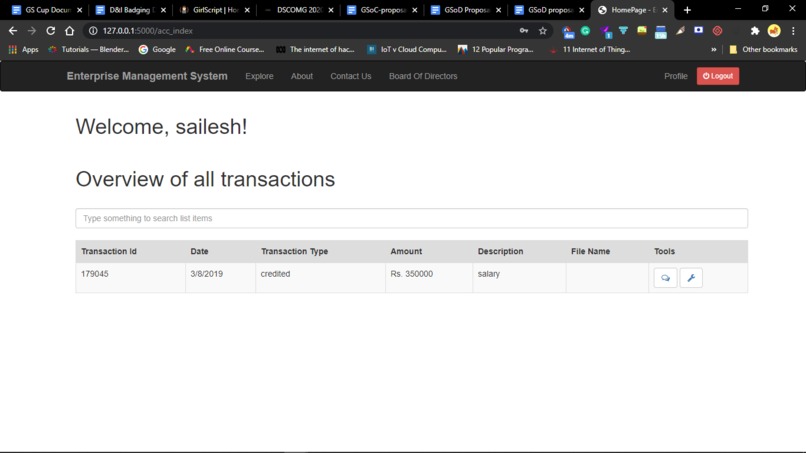The width and height of the screenshot is (806, 453).
Task: Click the site information icon in address bar
Action: pyautogui.click(x=93, y=31)
